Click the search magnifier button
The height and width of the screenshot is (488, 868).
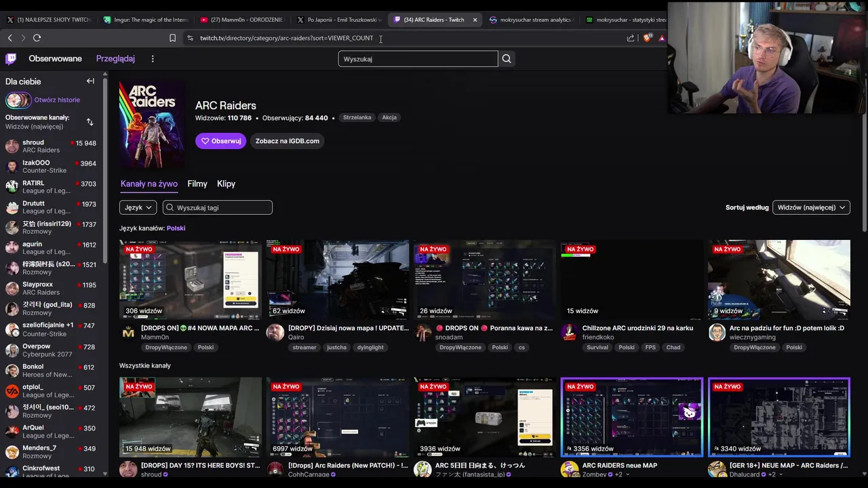507,59
